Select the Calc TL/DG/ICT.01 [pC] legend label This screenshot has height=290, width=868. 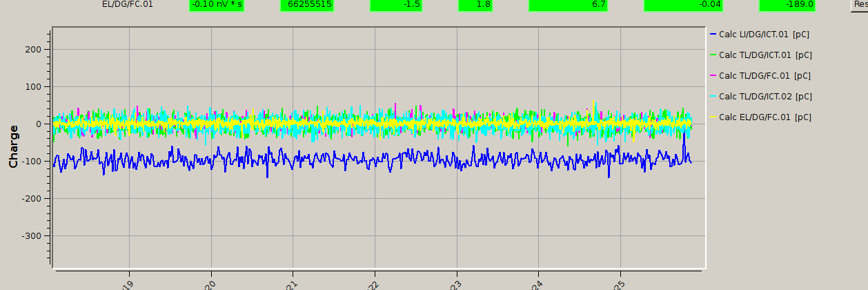(x=765, y=55)
